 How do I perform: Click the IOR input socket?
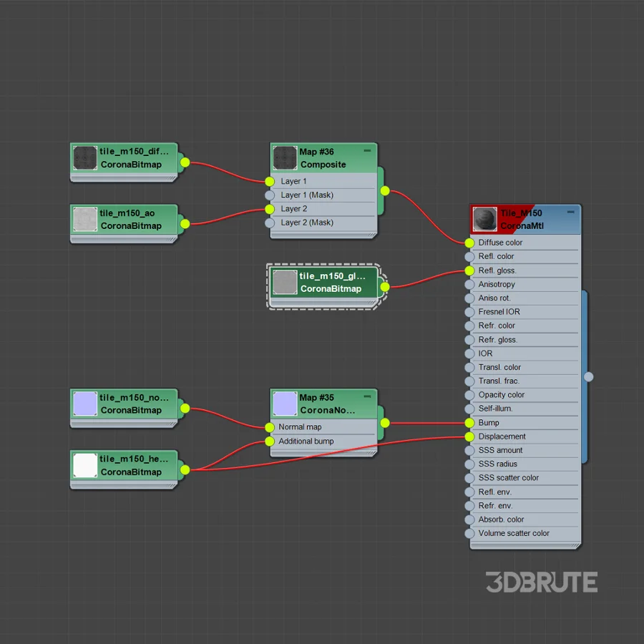(469, 353)
